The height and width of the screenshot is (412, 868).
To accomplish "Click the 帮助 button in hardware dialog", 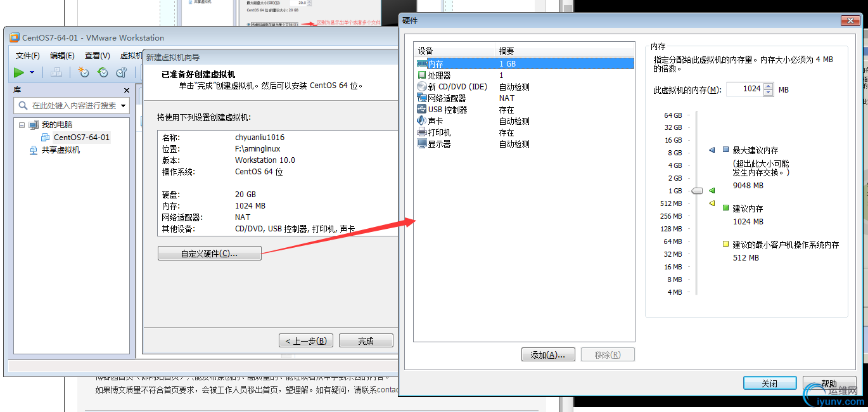I will 829,383.
